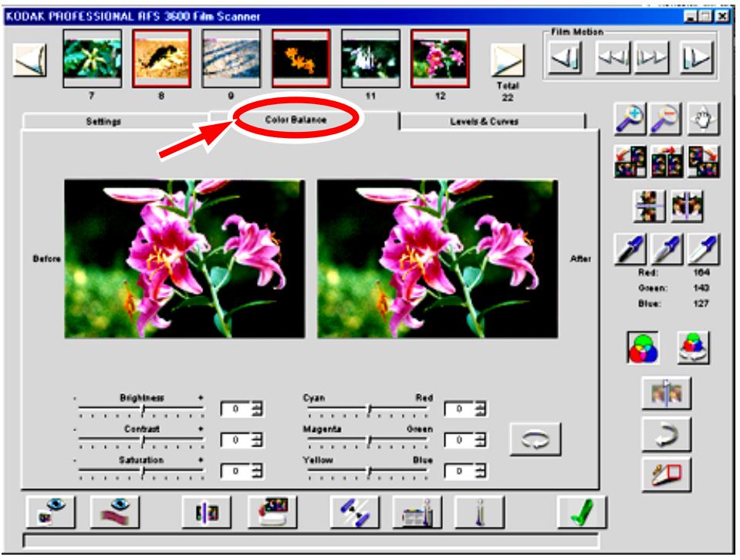
Task: Click the Cyan-Red slider handle
Action: (370, 410)
